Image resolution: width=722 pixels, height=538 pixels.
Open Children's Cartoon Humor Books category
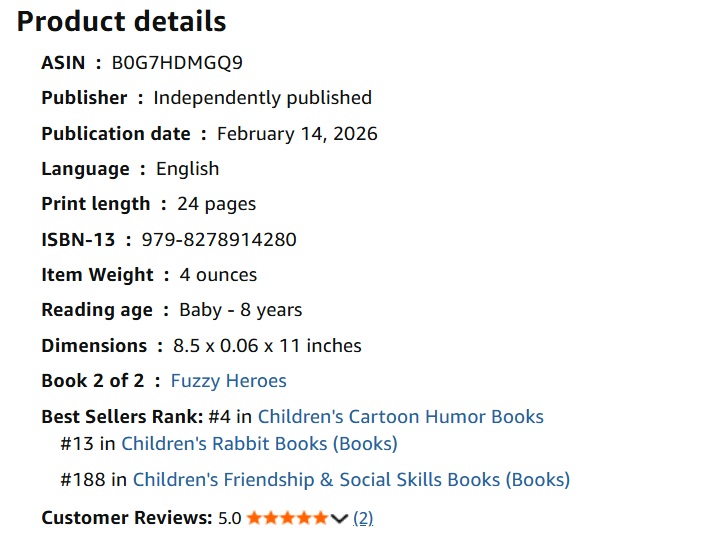click(400, 417)
